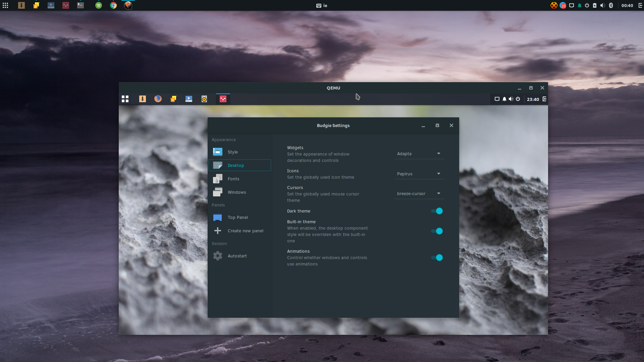
Task: Minimize the QEMU window
Action: [520, 88]
